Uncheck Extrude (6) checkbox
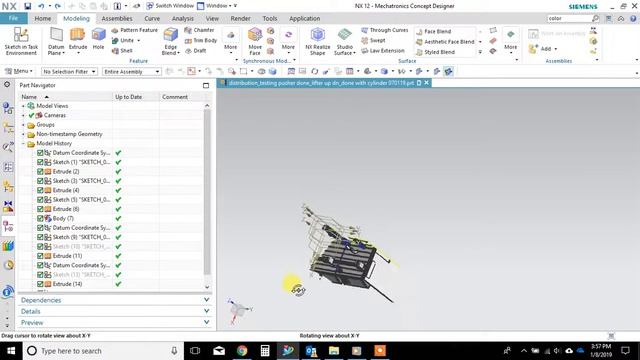This screenshot has width=640, height=360. tap(40, 209)
